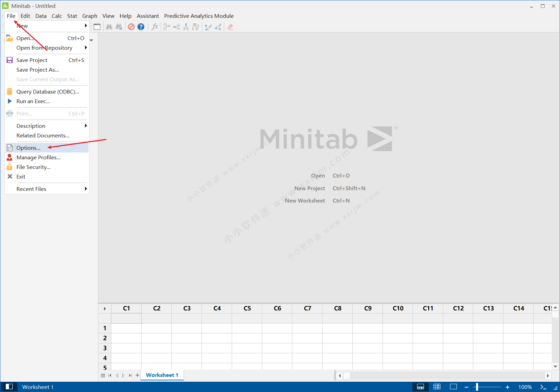Click the Insert Columns toolbar icon
The width and height of the screenshot is (560, 392).
186,27
